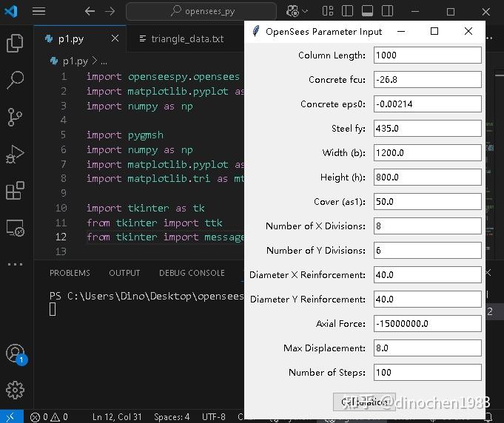Click the Column Length input field

[x=427, y=55]
